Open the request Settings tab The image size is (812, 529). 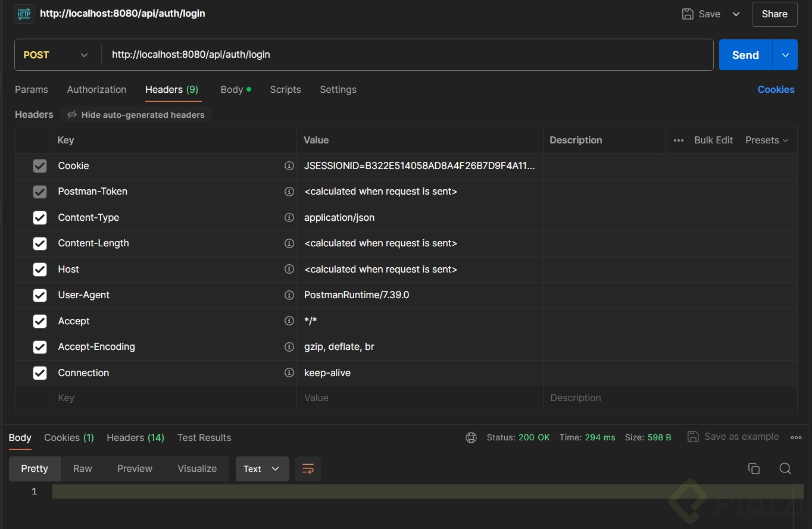point(338,90)
